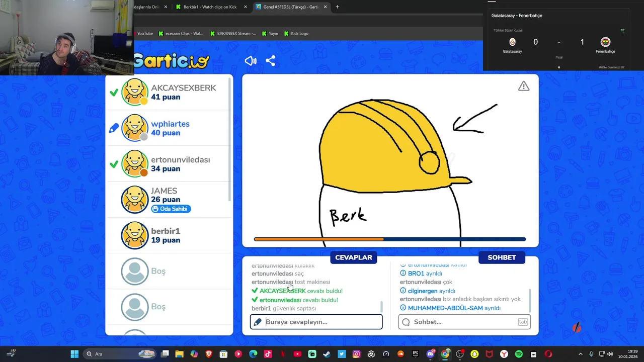Click the first empty Boş player slot
This screenshot has width=644, height=362.
[x=135, y=271]
